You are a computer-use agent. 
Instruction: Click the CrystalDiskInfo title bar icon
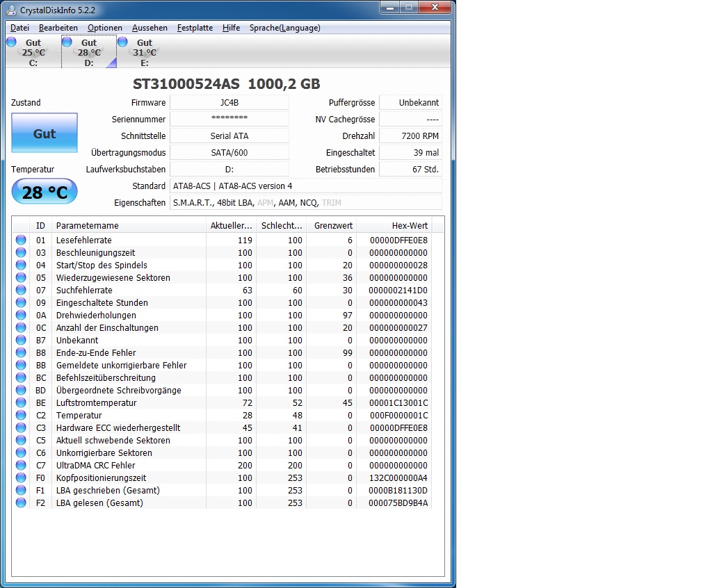click(11, 10)
